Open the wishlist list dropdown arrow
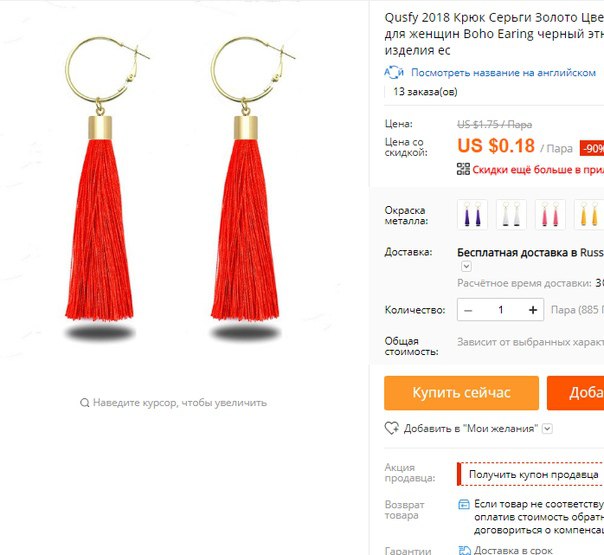 (547, 428)
